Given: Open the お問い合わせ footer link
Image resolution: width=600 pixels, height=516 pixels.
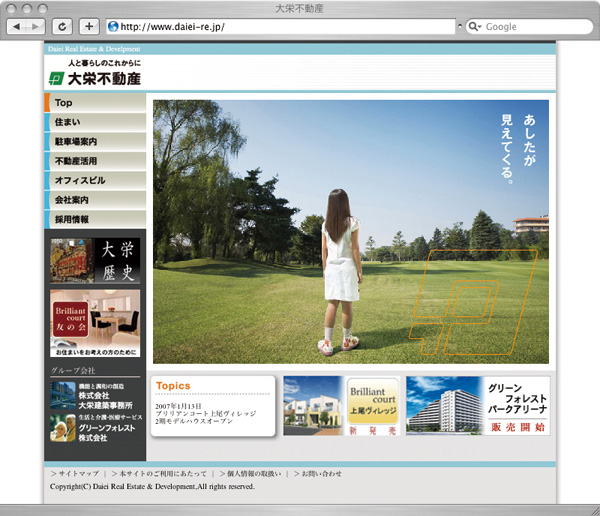Looking at the screenshot, I should click(x=318, y=474).
